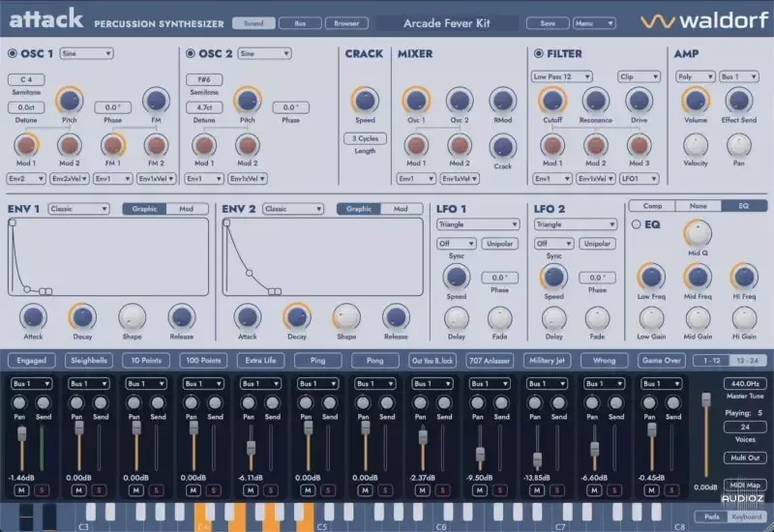Click the Save button
Screen dimensions: 774x532
tap(548, 23)
